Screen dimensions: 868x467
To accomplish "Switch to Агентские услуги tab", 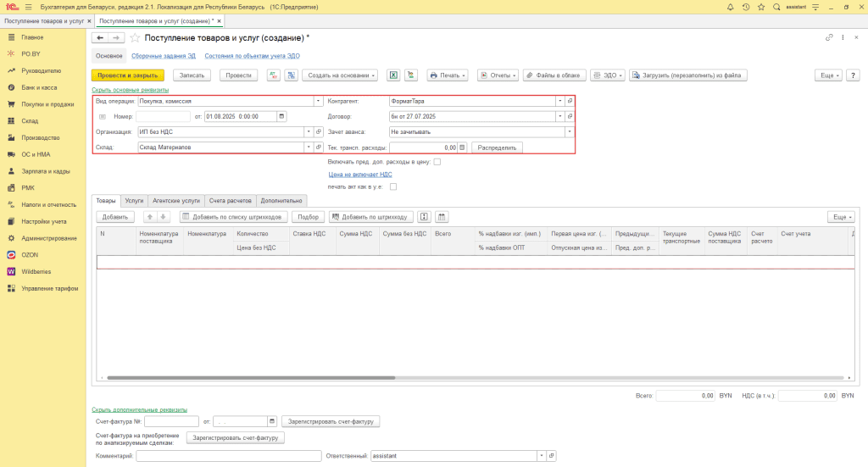I will tap(176, 201).
